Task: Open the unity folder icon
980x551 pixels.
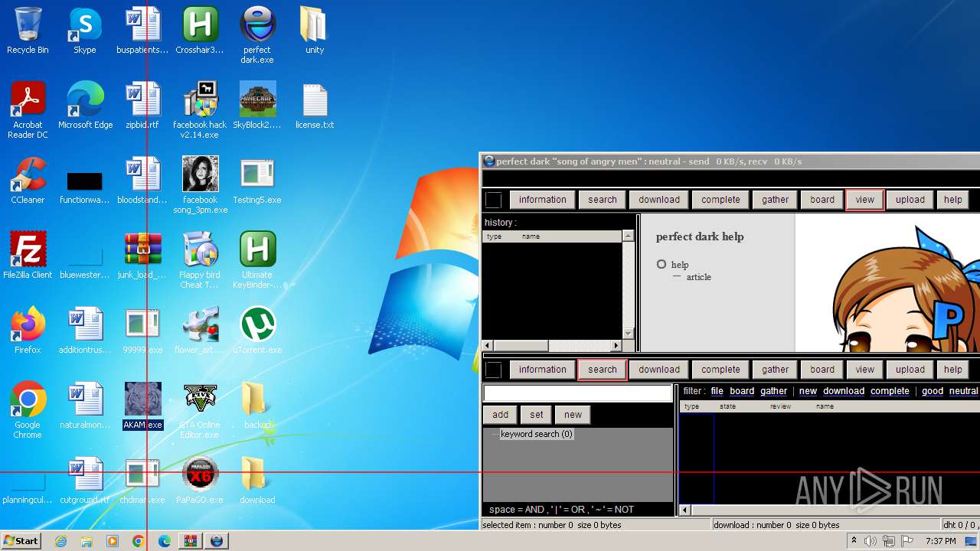Action: pyautogui.click(x=315, y=31)
